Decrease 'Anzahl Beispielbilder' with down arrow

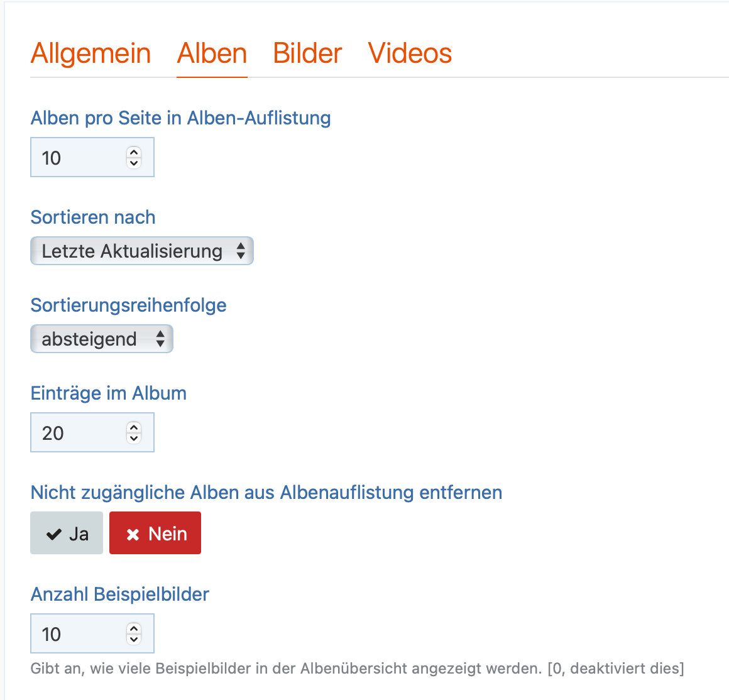pos(134,639)
